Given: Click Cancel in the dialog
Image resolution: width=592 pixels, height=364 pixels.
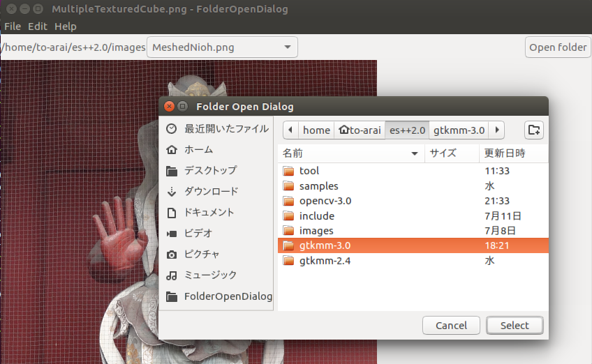Looking at the screenshot, I should [x=451, y=325].
